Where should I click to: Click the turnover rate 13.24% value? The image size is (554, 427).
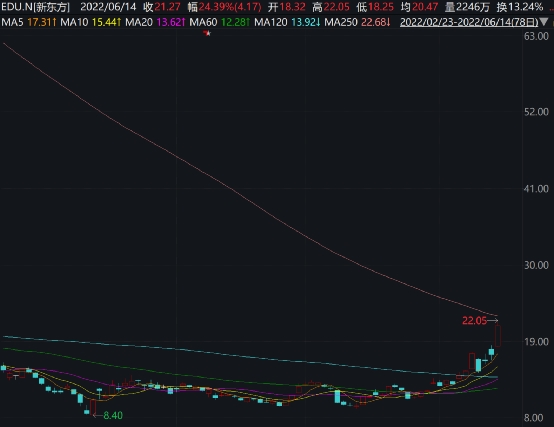525,7
